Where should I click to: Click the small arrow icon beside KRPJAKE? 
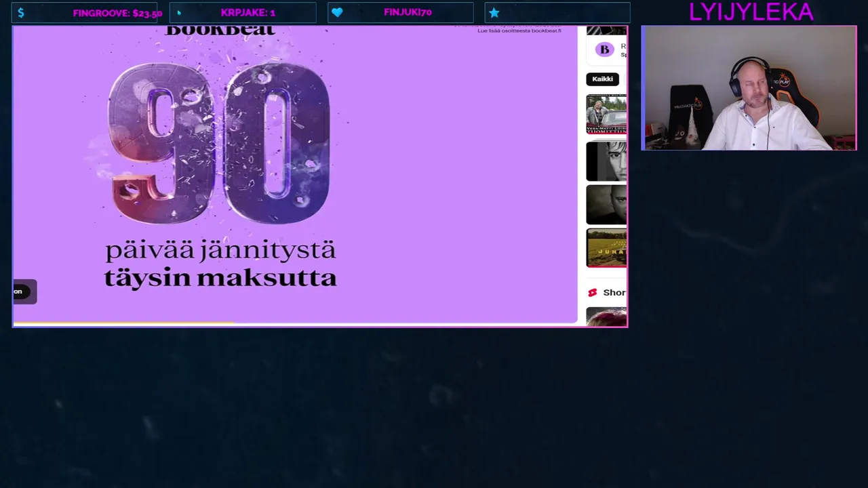point(179,13)
